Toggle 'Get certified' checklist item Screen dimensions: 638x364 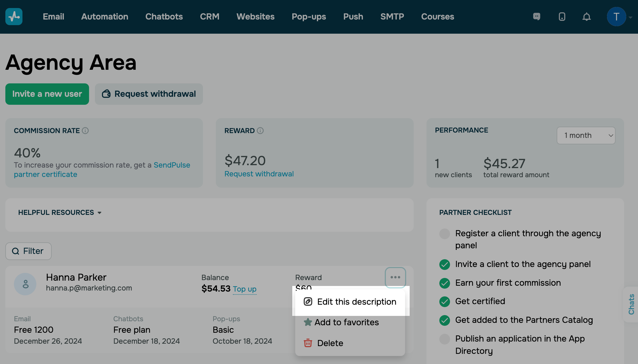444,301
